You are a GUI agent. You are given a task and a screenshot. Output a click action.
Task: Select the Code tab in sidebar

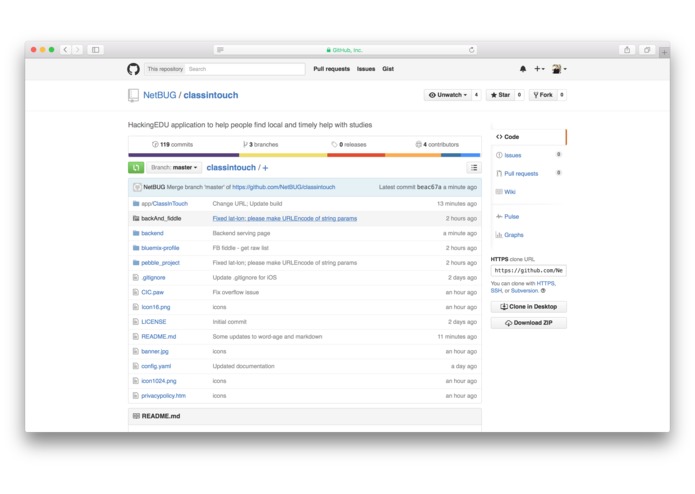click(x=528, y=137)
